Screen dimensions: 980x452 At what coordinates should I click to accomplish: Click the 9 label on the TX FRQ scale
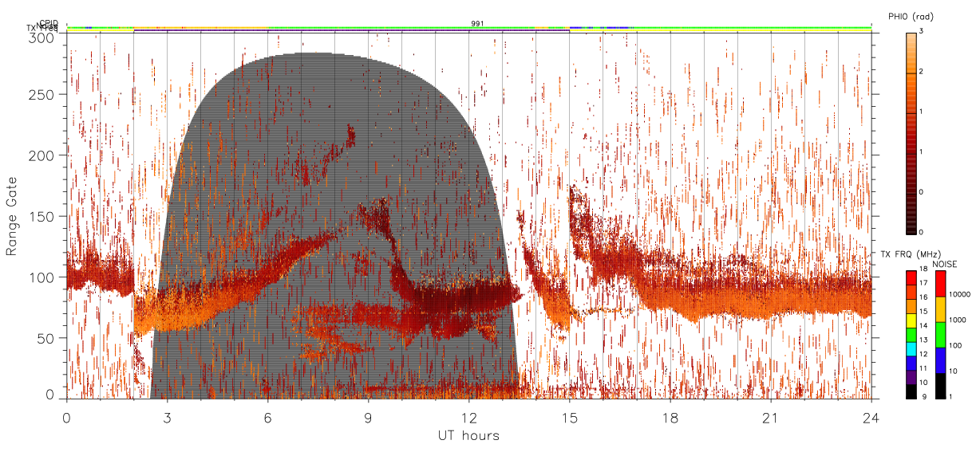[923, 396]
